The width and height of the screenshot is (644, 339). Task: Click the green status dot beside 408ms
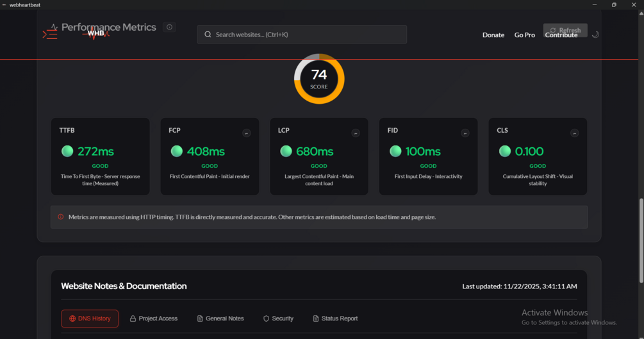(177, 151)
